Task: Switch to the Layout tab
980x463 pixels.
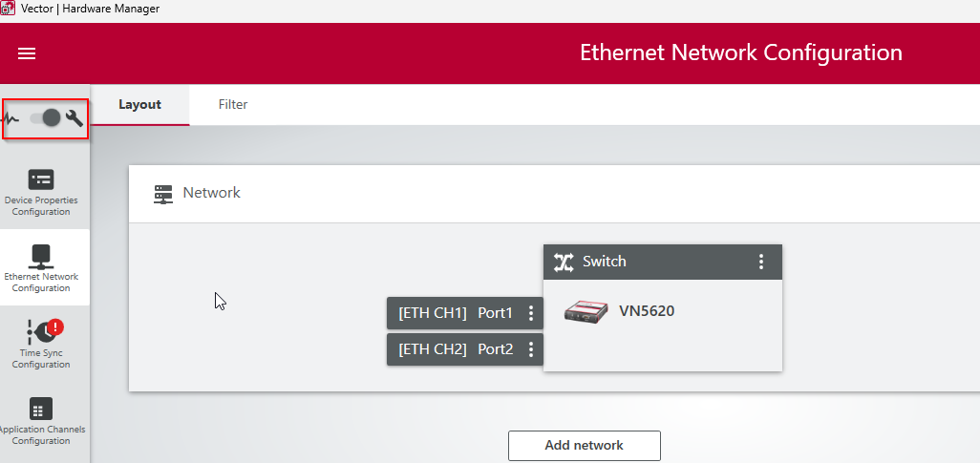Action: click(x=139, y=105)
